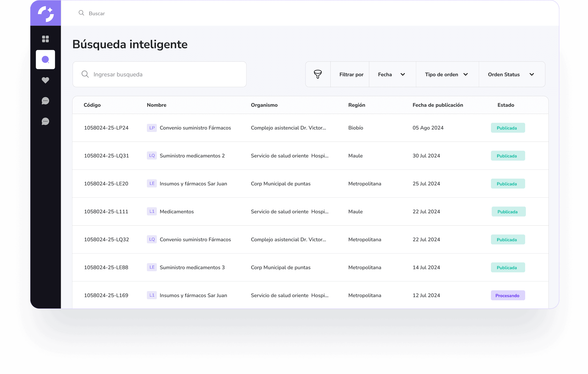The image size is (588, 374).
Task: Click Biobío region cell
Action: click(356, 128)
